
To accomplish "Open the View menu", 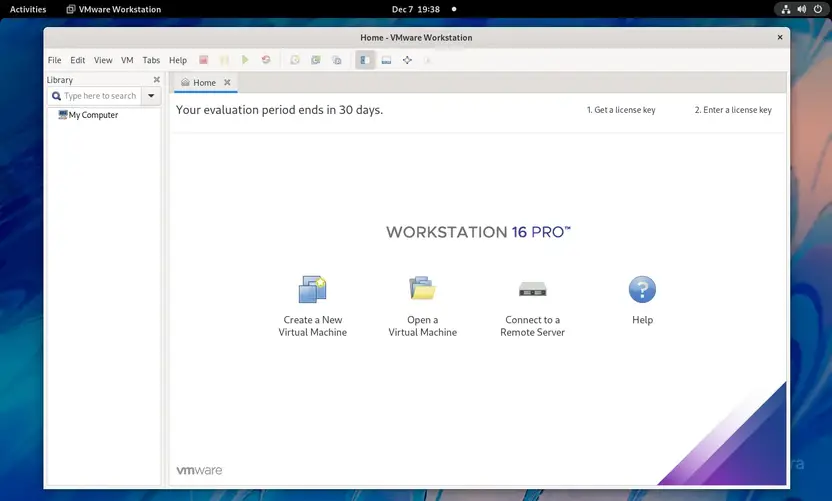I will pyautogui.click(x=103, y=60).
